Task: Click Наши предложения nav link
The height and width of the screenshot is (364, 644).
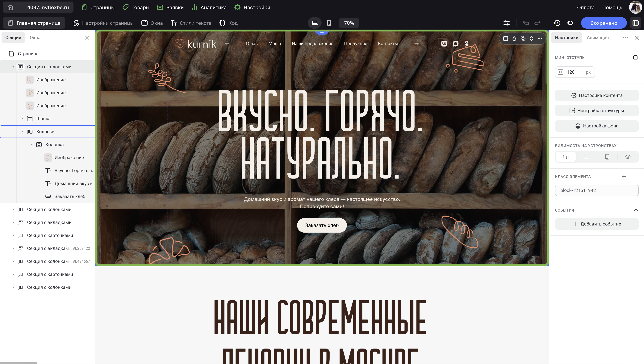Action: pyautogui.click(x=312, y=43)
